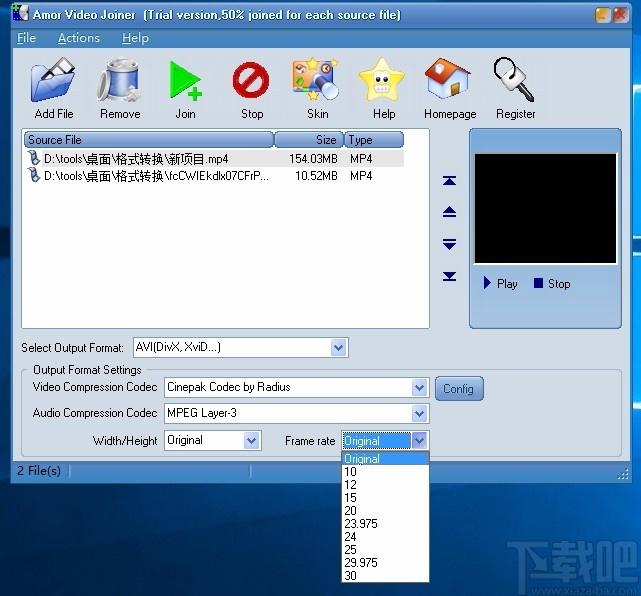This screenshot has width=641, height=596.
Task: Select the 新项目.mp4 source file row
Action: point(214,159)
